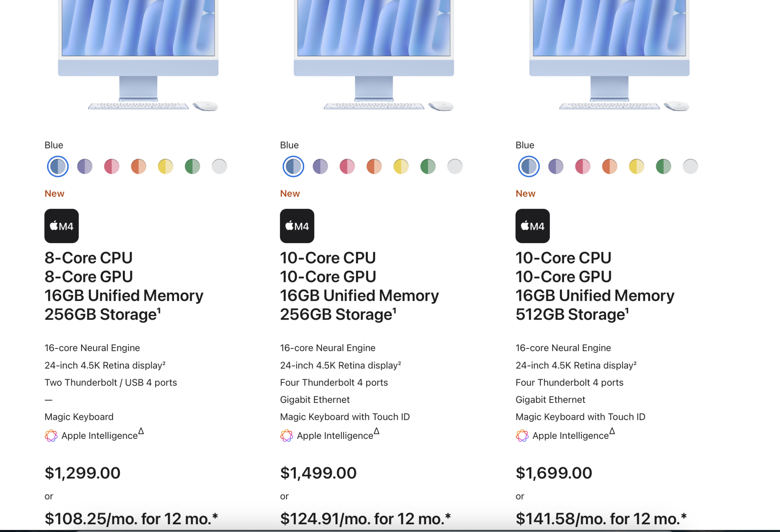Choose orange color for the middle iMac

374,166
